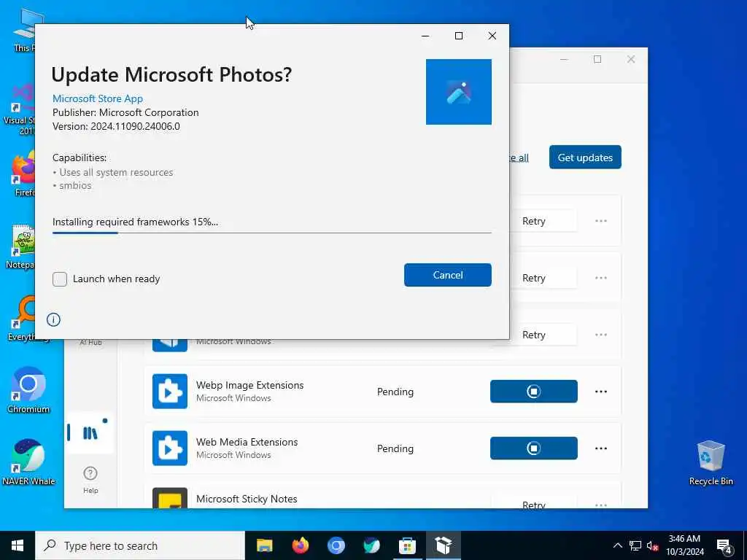Click the network icon in system tray

(x=635, y=545)
